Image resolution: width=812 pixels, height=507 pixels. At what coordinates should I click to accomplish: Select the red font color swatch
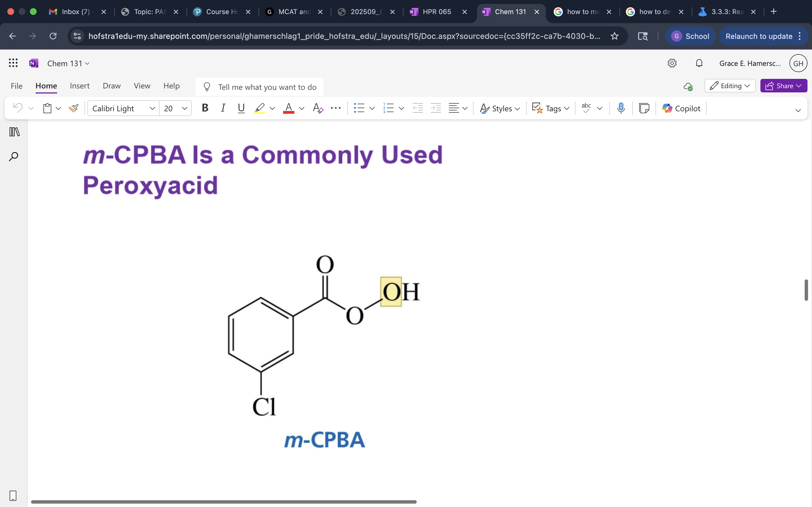[288, 108]
